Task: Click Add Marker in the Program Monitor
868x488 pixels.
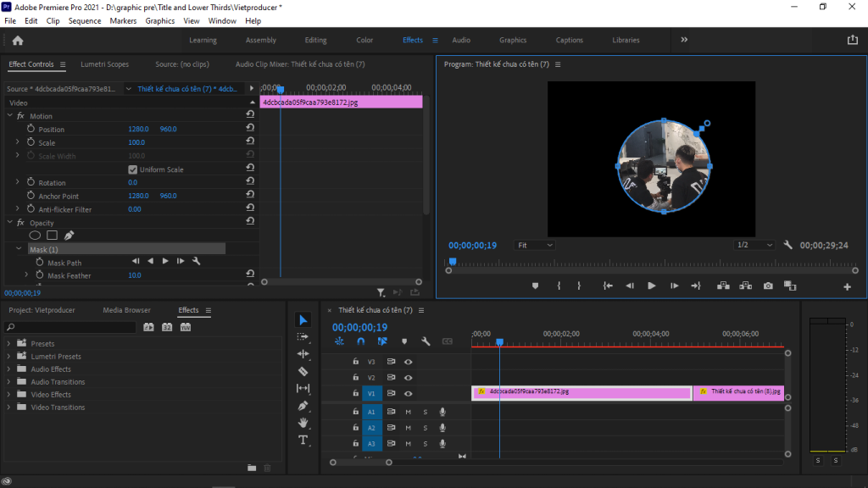Action: (x=534, y=286)
